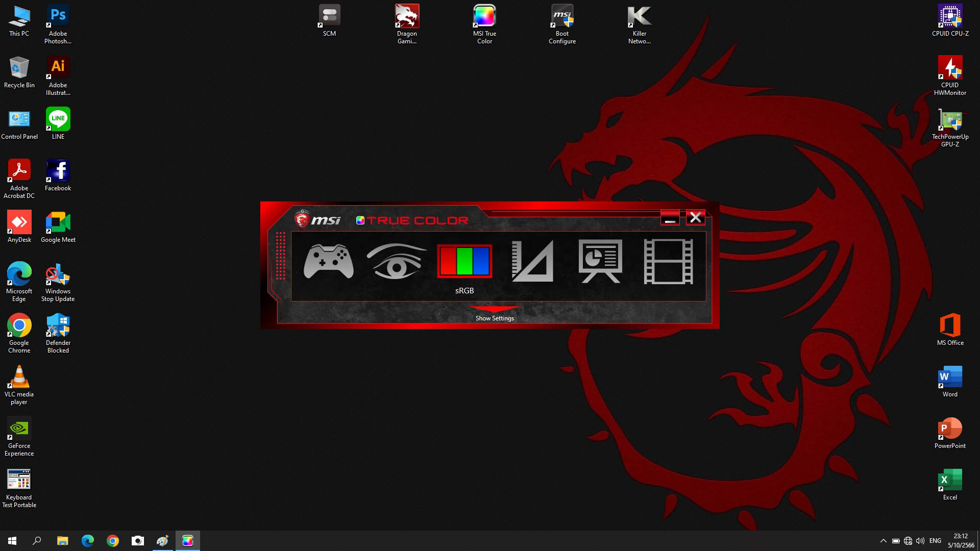
Task: Open the network globe tray icon
Action: [x=908, y=541]
